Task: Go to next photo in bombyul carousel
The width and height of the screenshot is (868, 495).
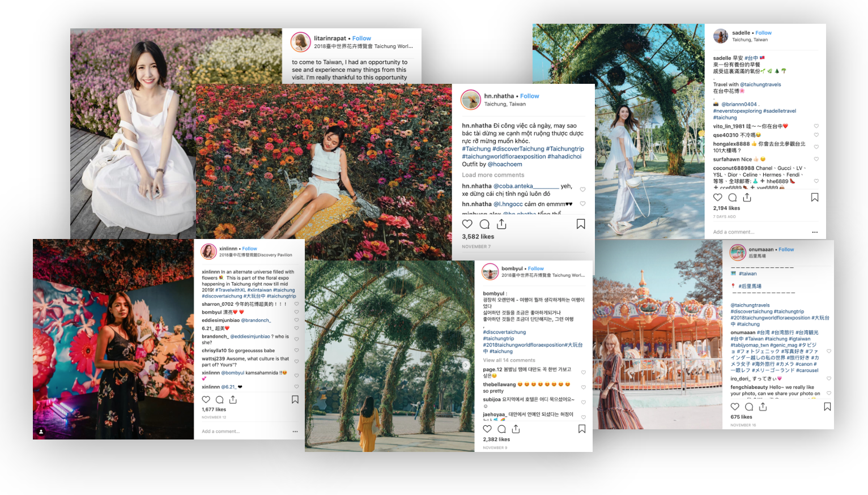Action: pos(466,365)
